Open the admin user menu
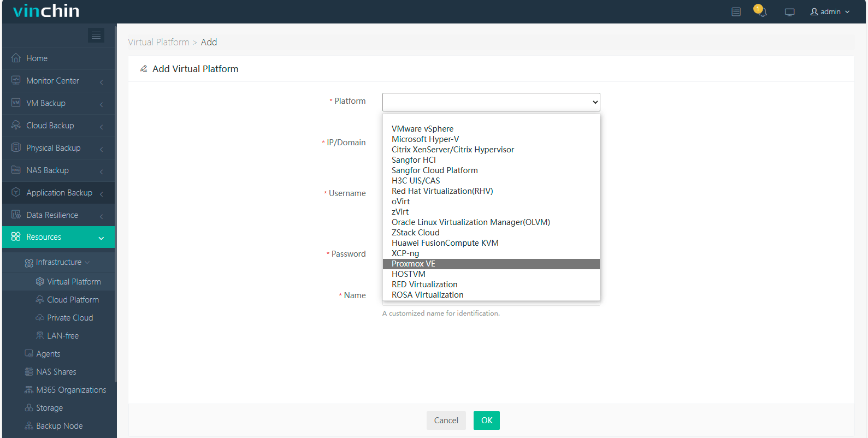 tap(830, 11)
